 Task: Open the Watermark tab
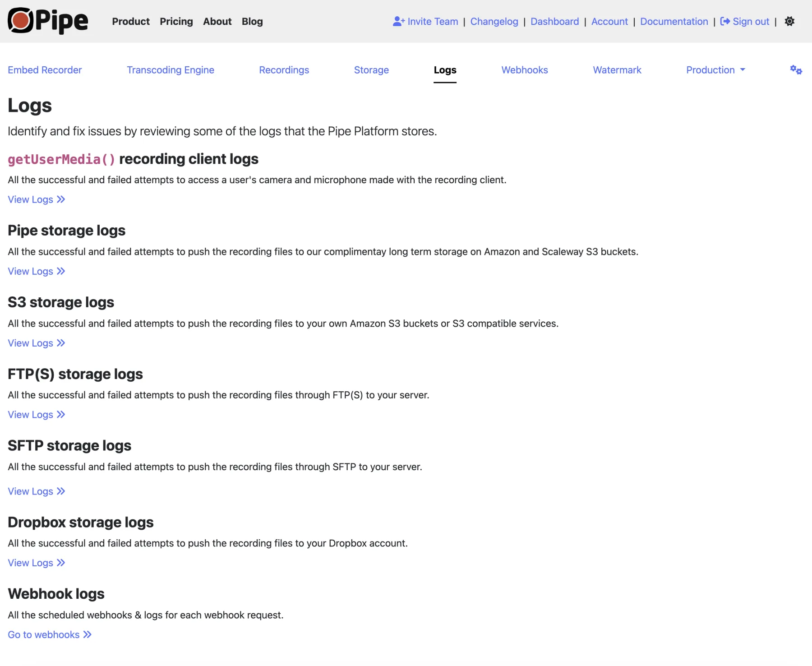click(x=617, y=70)
